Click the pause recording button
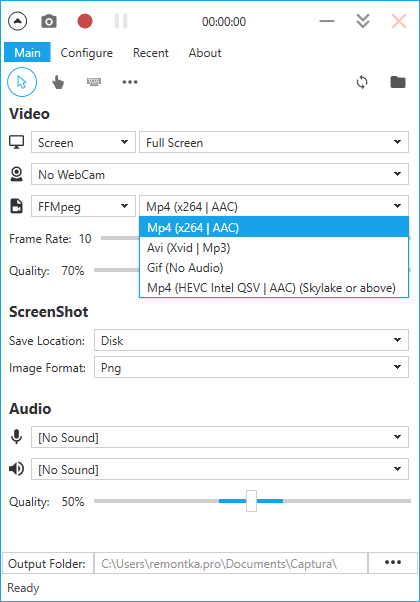This screenshot has width=420, height=602. [121, 22]
